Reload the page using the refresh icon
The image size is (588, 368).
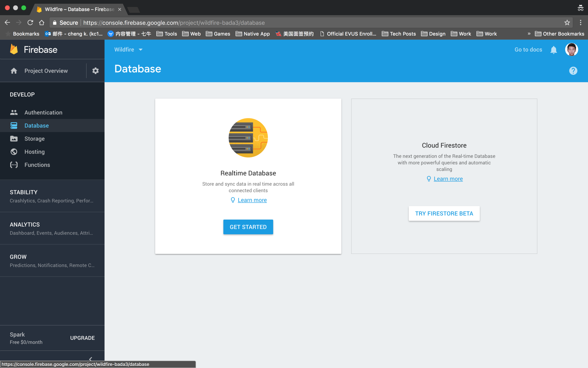(x=30, y=23)
